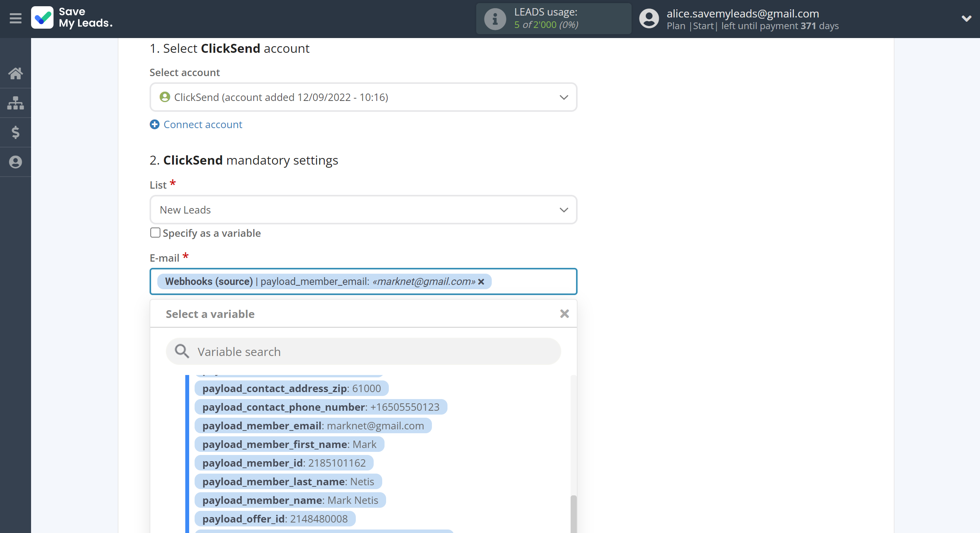980x533 pixels.
Task: Close the Select a variable panel
Action: 564,314
